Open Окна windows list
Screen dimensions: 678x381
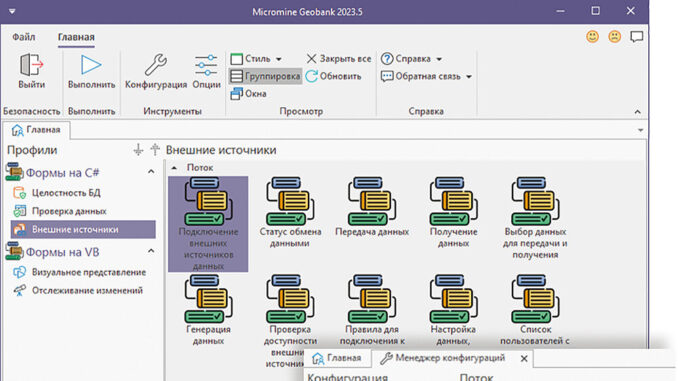click(249, 93)
